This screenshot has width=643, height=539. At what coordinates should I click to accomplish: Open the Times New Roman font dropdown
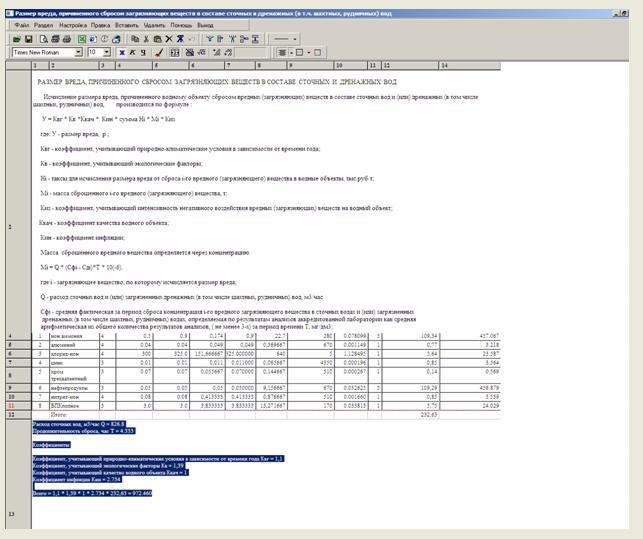click(x=78, y=51)
